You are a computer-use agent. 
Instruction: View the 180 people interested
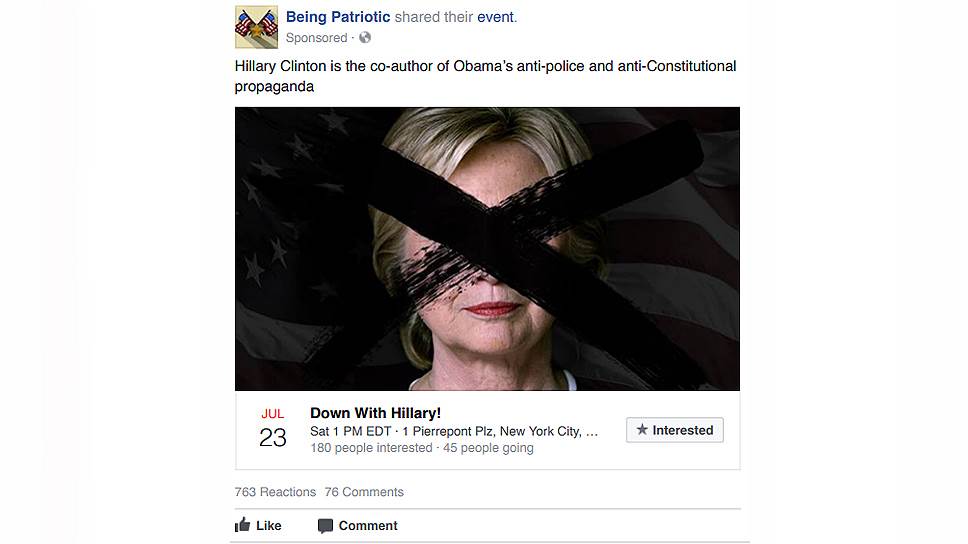pos(371,448)
